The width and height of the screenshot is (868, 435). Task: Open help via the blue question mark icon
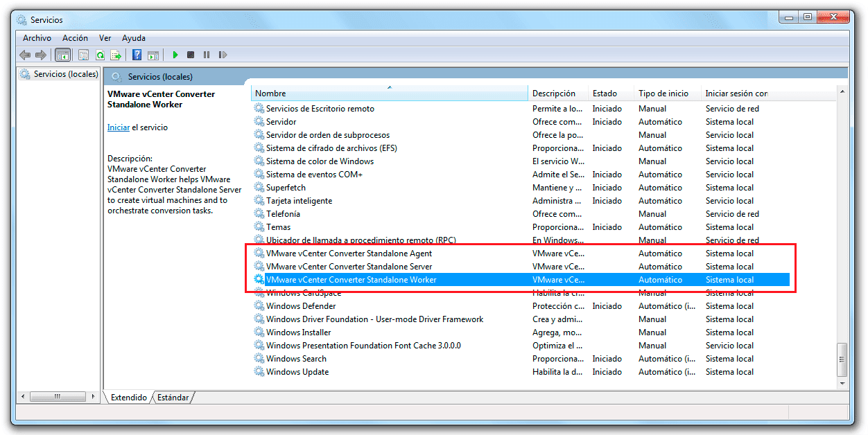coord(137,55)
